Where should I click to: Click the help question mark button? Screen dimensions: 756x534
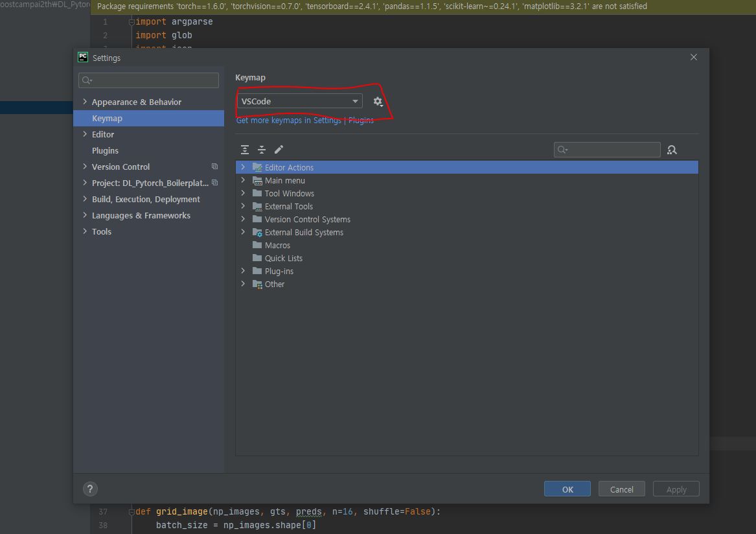coord(90,489)
